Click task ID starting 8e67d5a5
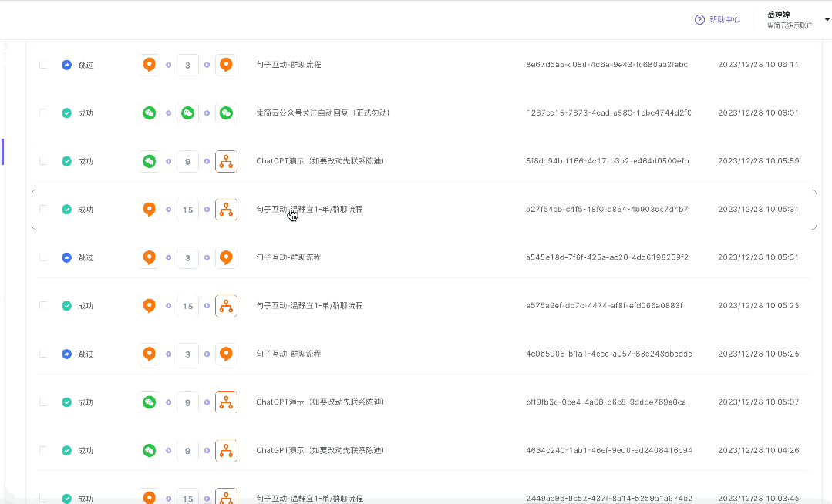 coord(607,64)
